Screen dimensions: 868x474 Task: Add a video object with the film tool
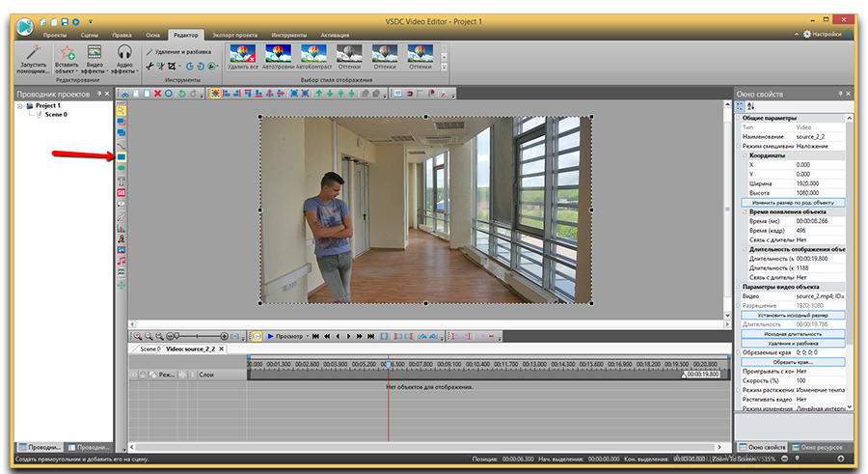point(122,273)
